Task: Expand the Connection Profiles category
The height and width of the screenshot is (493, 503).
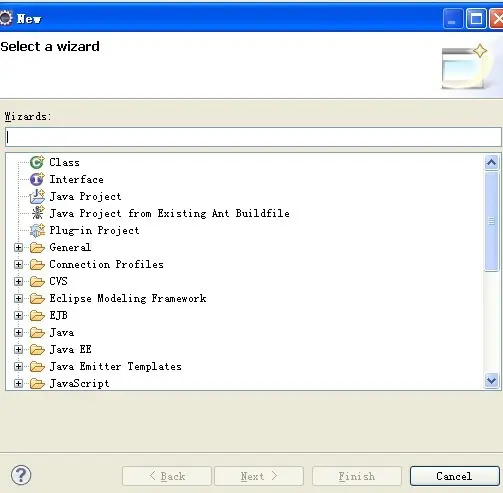Action: (x=18, y=264)
